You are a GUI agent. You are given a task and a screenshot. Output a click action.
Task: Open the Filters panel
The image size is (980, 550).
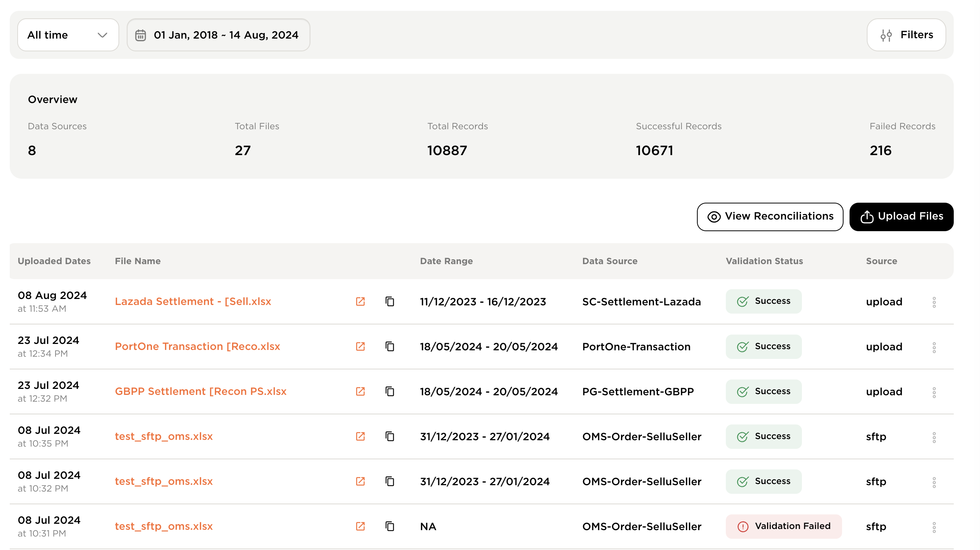(906, 35)
